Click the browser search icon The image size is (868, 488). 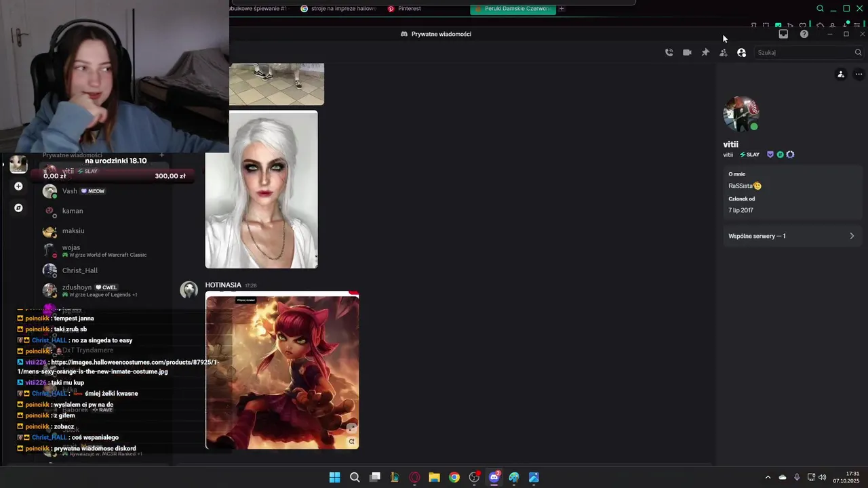[820, 9]
